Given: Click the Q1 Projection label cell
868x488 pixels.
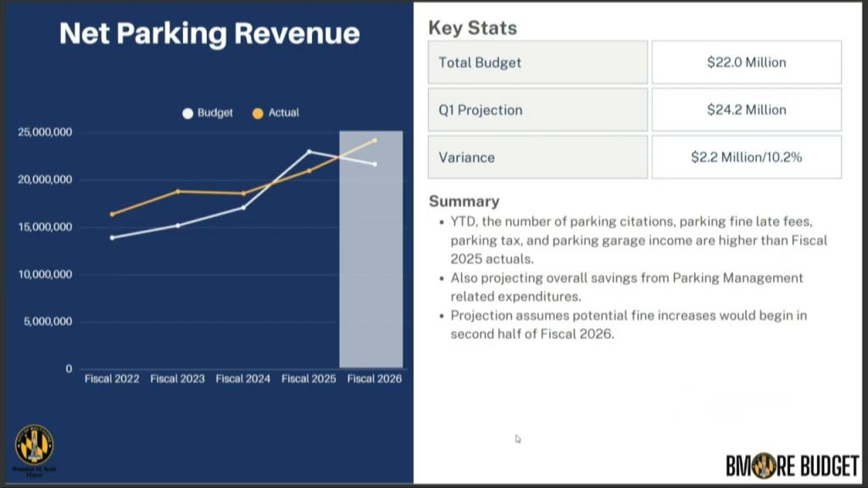Looking at the screenshot, I should pos(537,110).
